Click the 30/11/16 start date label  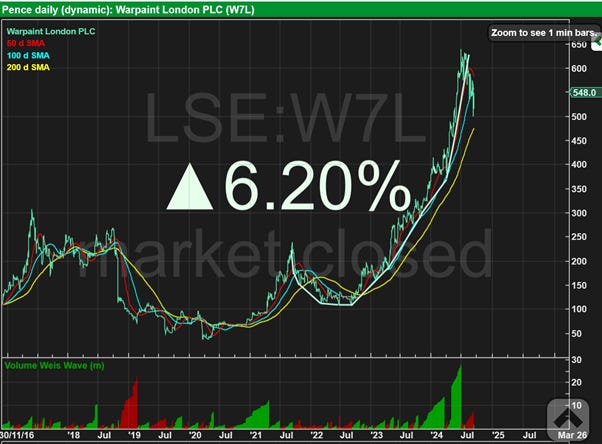17,436
